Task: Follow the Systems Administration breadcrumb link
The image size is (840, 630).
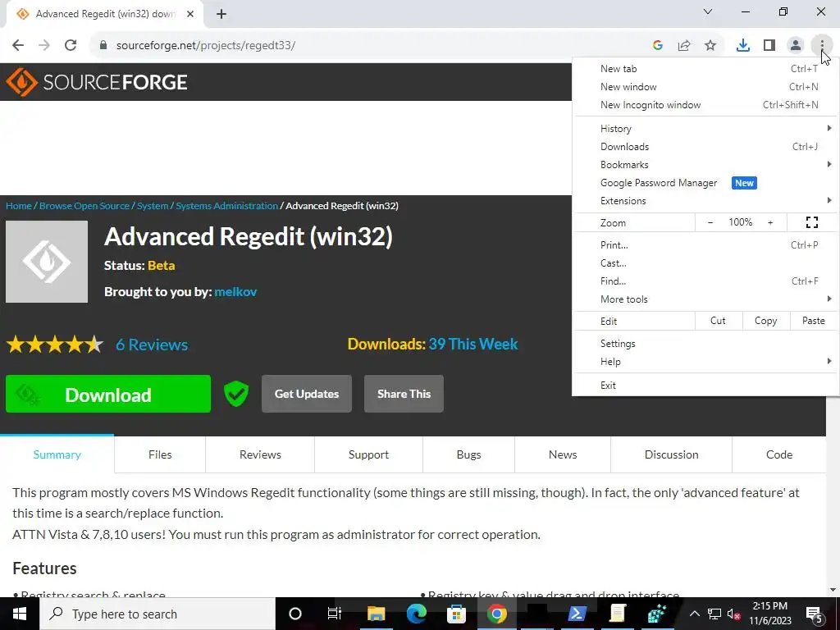Action: coord(226,206)
